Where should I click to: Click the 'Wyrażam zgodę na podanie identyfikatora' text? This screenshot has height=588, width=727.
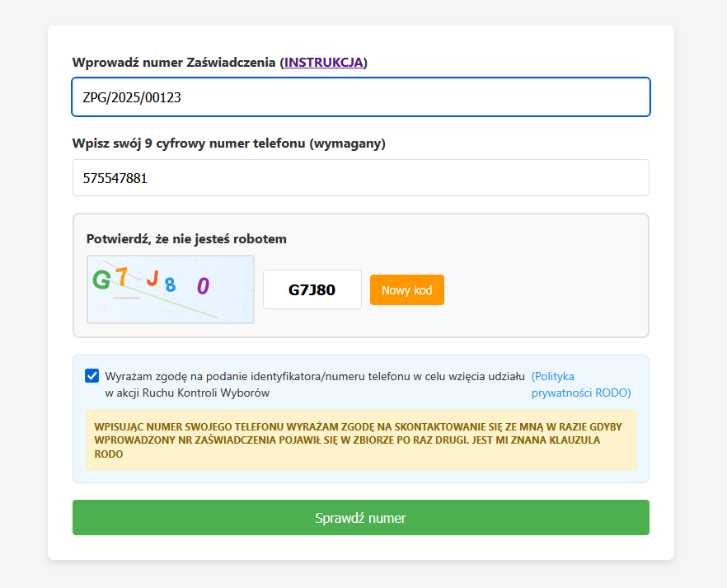click(314, 377)
